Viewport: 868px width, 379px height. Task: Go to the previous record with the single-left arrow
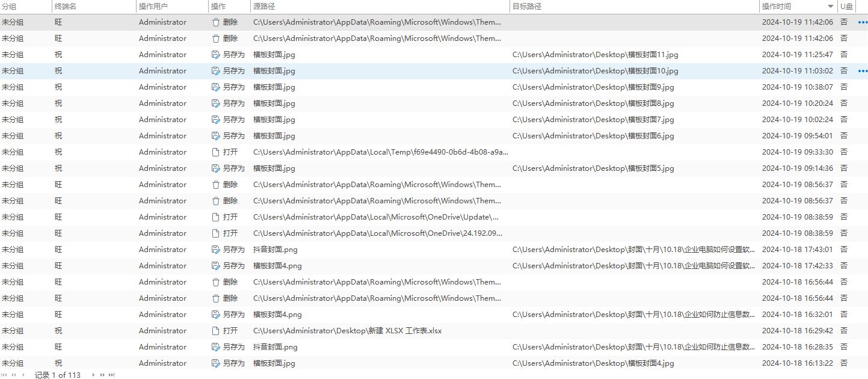(23, 375)
